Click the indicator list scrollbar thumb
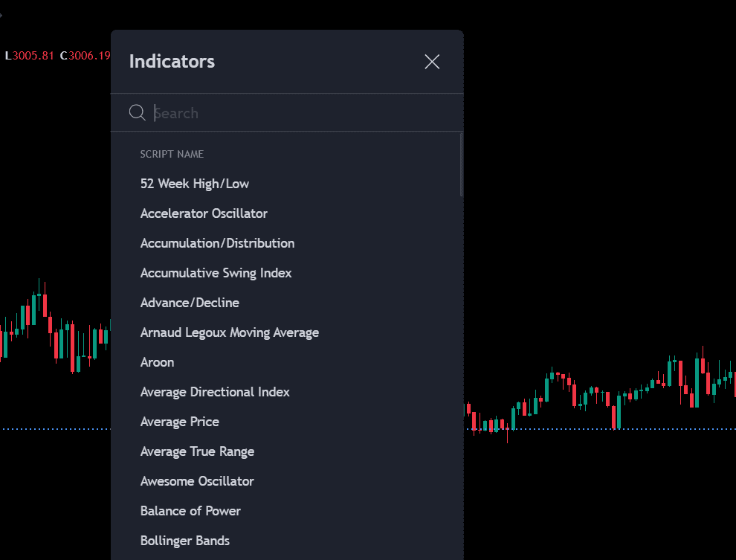 (x=461, y=164)
